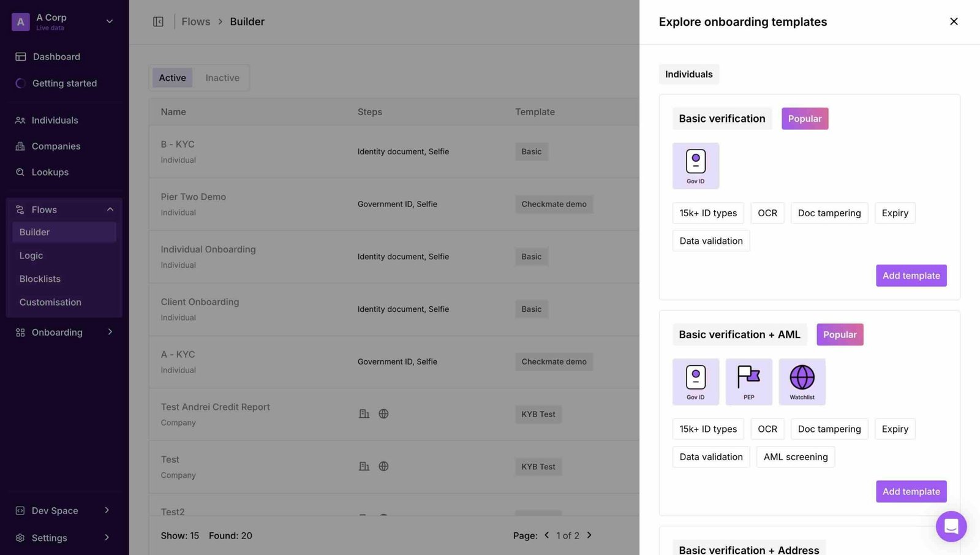
Task: Click the A Corp workspace logo
Action: 20,21
